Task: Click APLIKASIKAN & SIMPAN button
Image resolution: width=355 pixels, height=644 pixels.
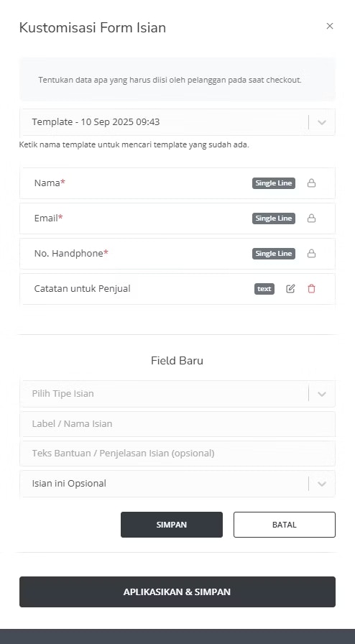Action: point(177,592)
